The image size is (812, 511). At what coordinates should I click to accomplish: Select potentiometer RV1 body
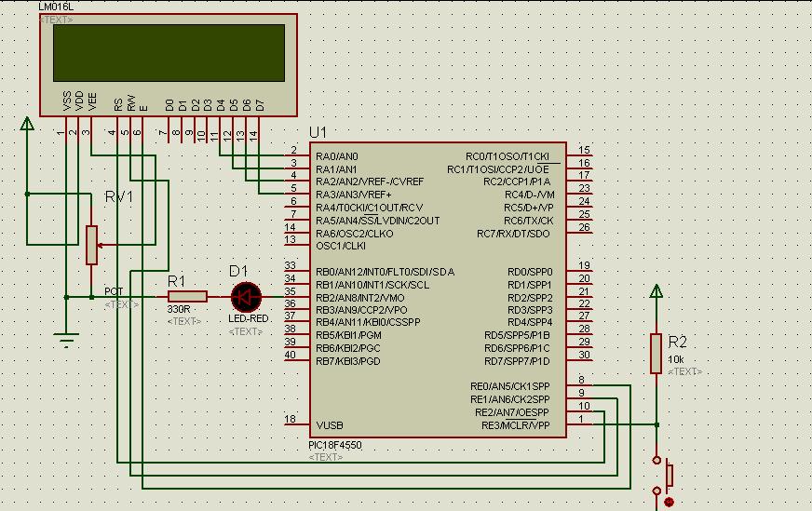(91, 245)
